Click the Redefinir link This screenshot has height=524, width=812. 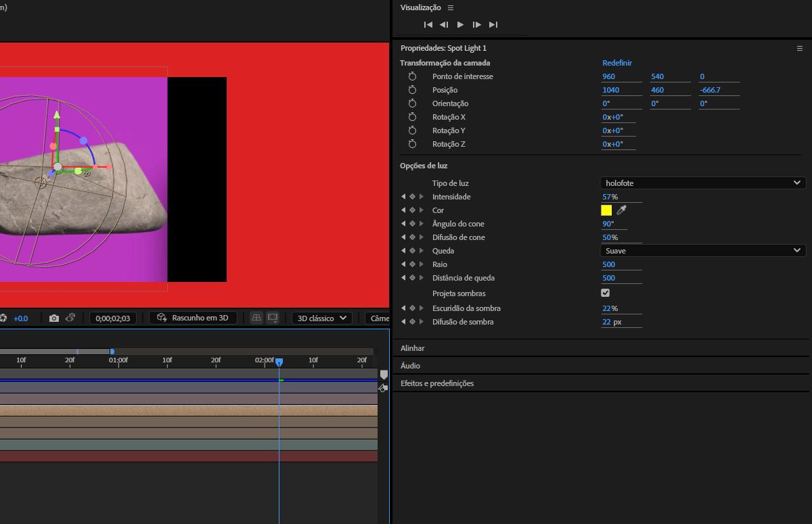pyautogui.click(x=616, y=63)
